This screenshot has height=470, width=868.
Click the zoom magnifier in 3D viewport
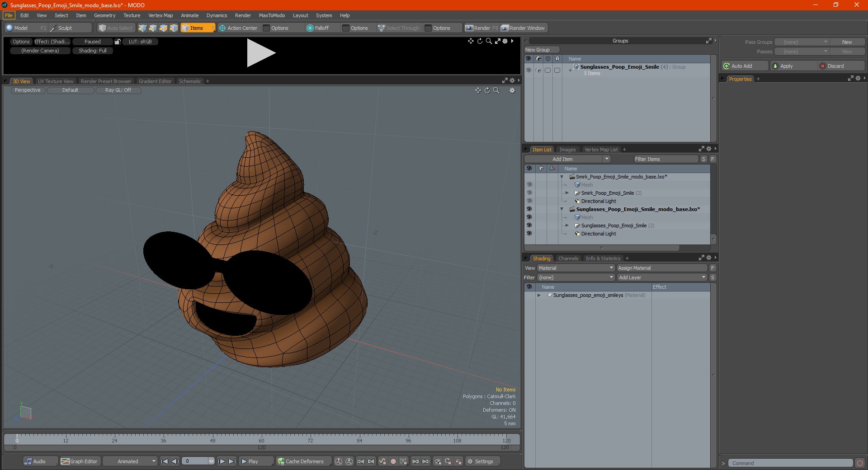click(496, 90)
